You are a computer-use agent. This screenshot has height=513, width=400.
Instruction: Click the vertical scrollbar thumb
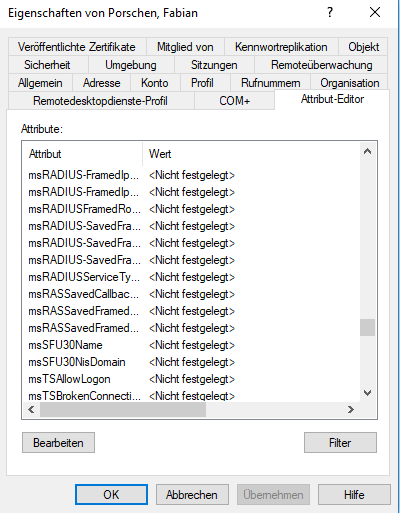(367, 327)
